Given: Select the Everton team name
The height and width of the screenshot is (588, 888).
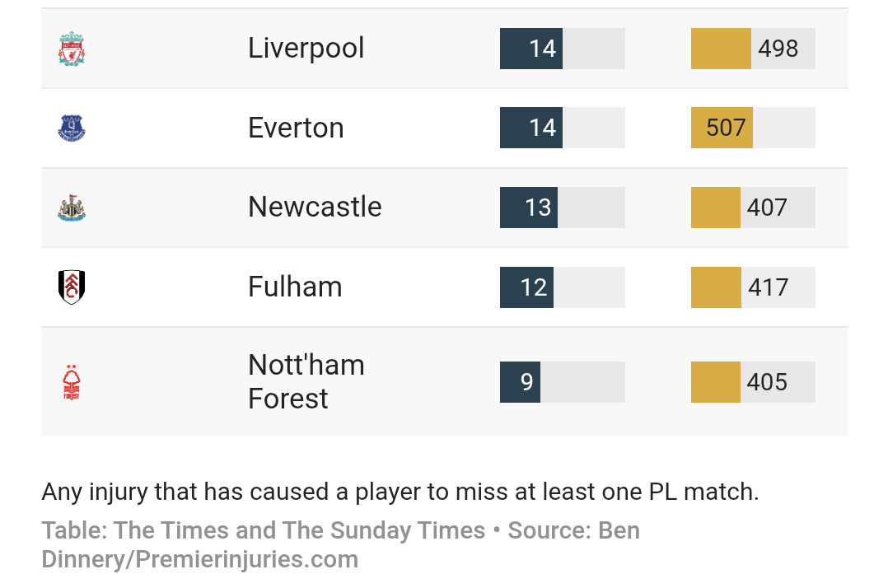Looking at the screenshot, I should [296, 128].
